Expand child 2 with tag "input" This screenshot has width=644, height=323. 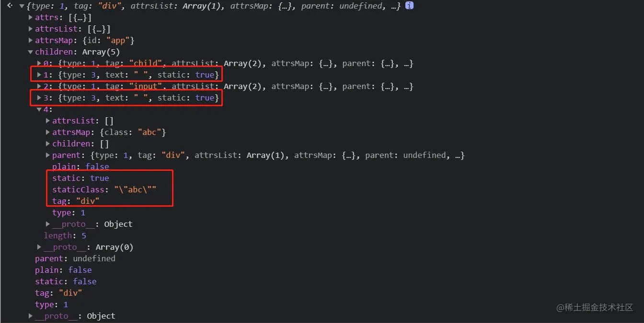pyautogui.click(x=39, y=86)
